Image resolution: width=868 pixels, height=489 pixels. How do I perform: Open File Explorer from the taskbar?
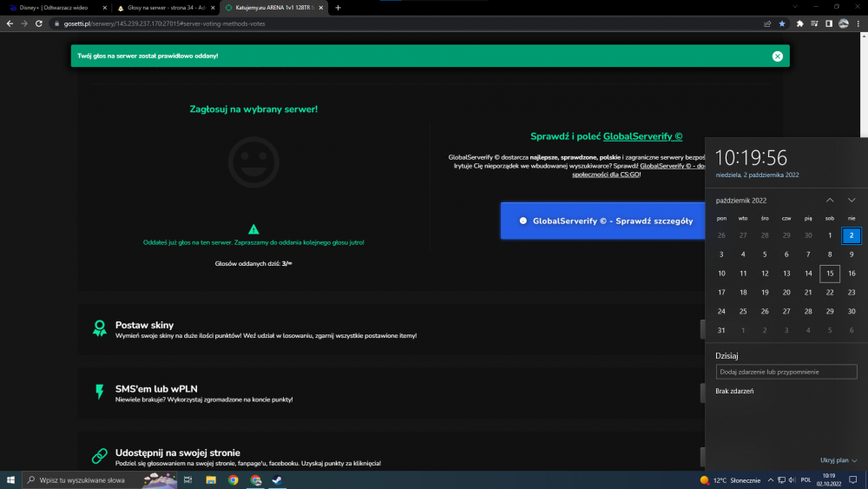click(211, 480)
